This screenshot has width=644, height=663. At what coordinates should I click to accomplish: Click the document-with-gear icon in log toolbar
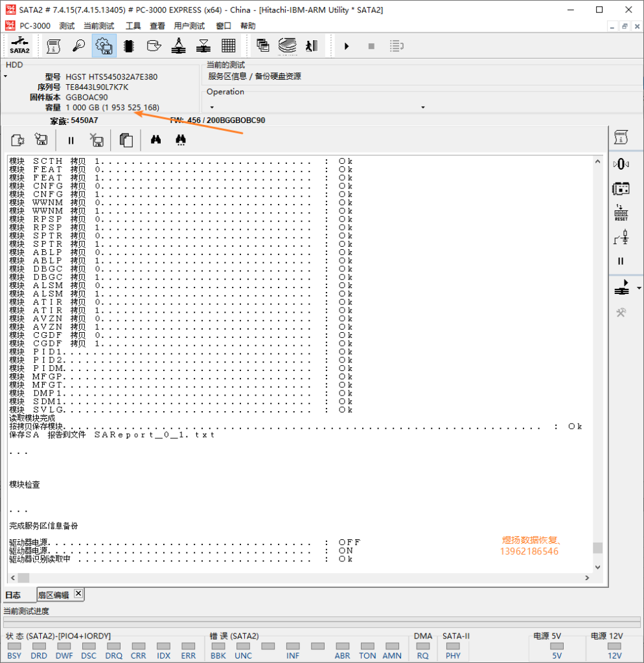(17, 140)
